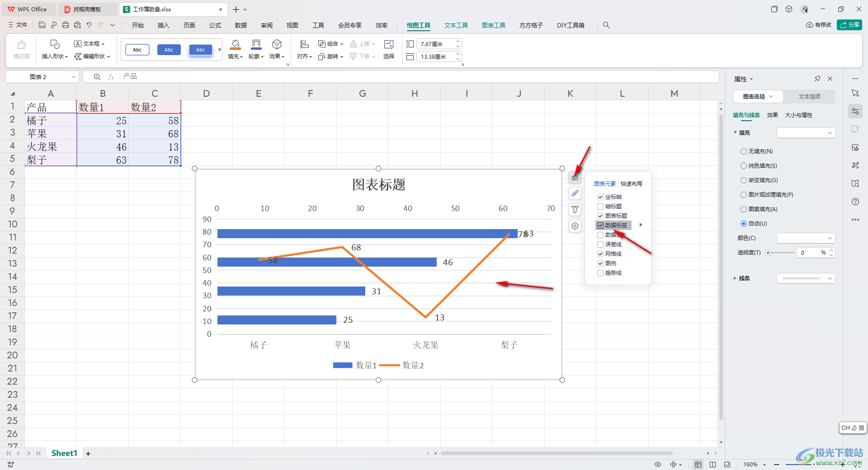The image size is (868, 470).
Task: Click the properties sliders icon in right sidebar
Action: click(x=855, y=111)
